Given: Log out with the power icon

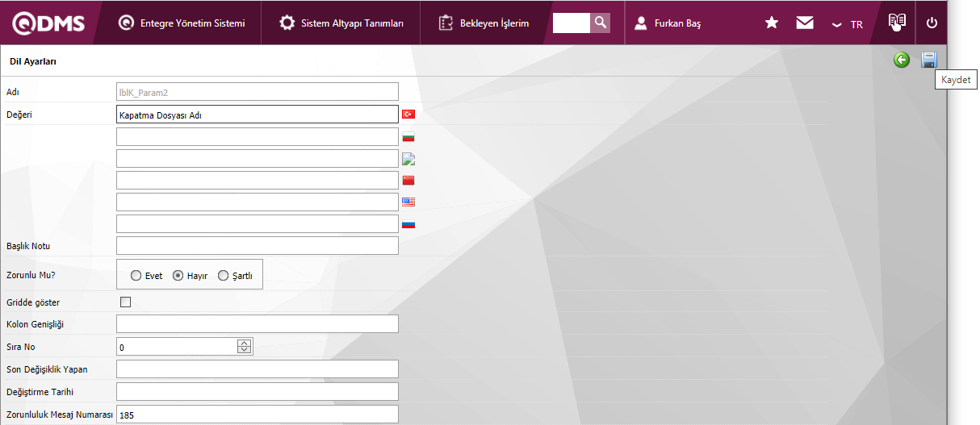Looking at the screenshot, I should tap(932, 23).
